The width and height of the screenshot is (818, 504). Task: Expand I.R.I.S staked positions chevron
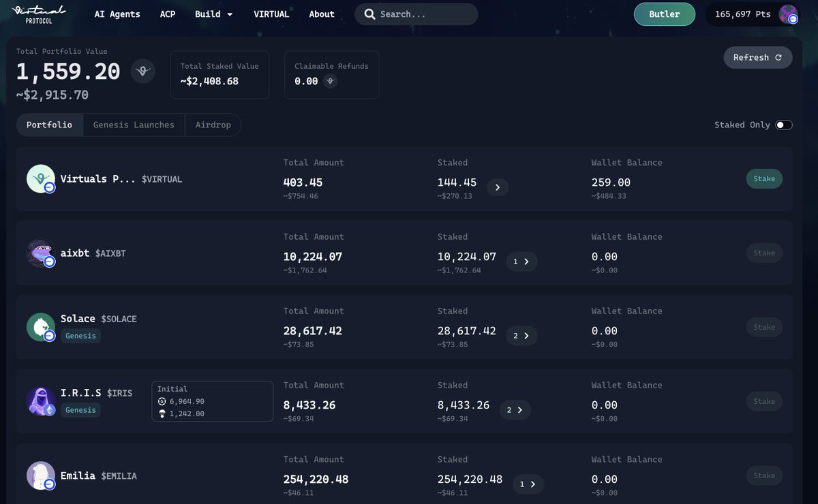pos(515,409)
